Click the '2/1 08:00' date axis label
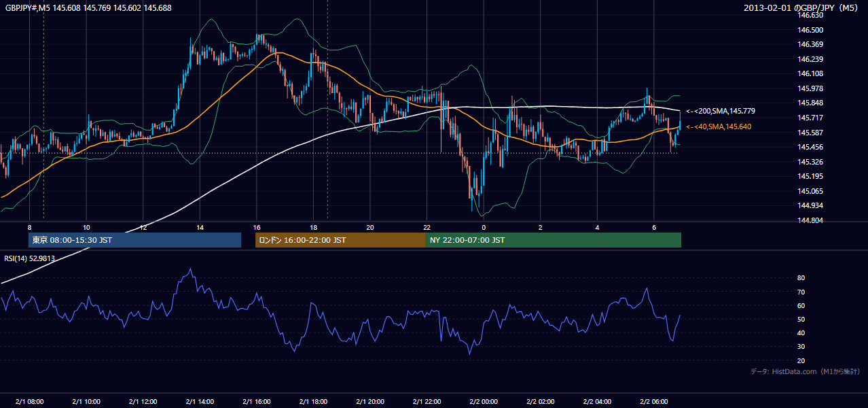 29,402
